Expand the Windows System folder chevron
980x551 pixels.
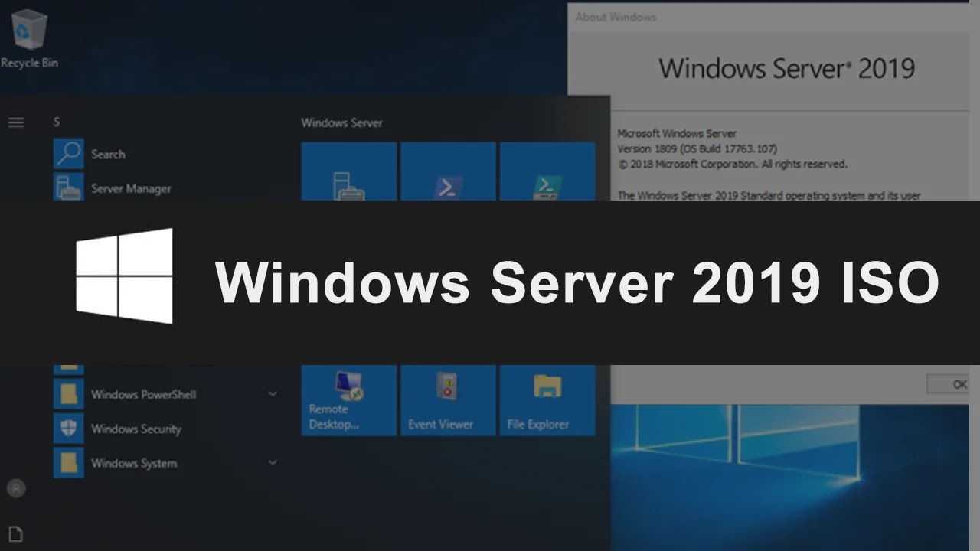pyautogui.click(x=272, y=463)
